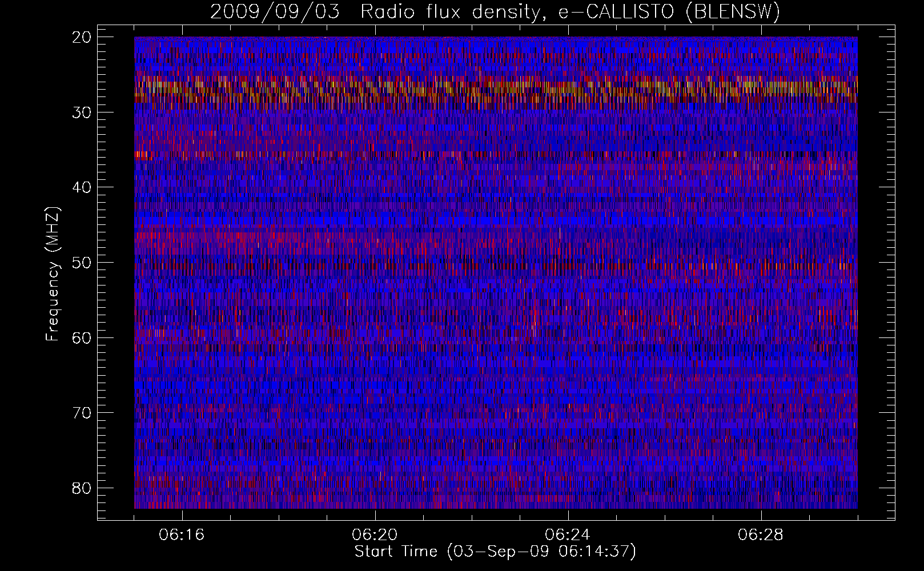Click the 40 MHz frequency tick label

[x=82, y=187]
